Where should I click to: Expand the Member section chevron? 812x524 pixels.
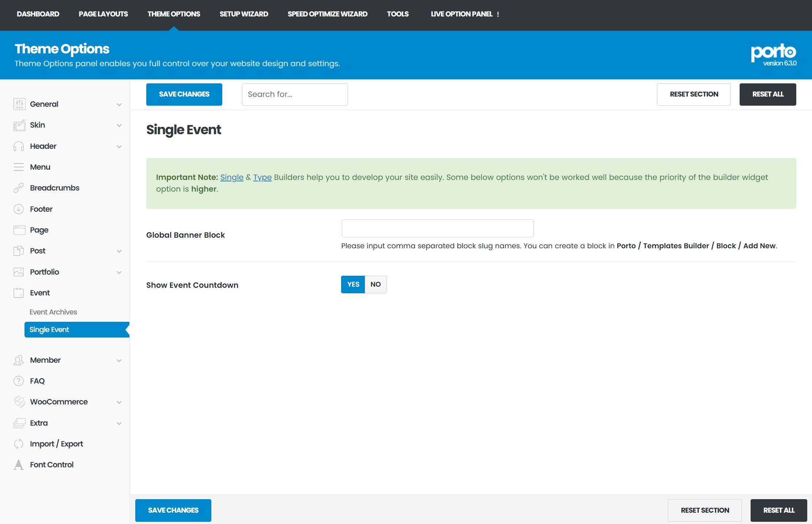point(119,361)
